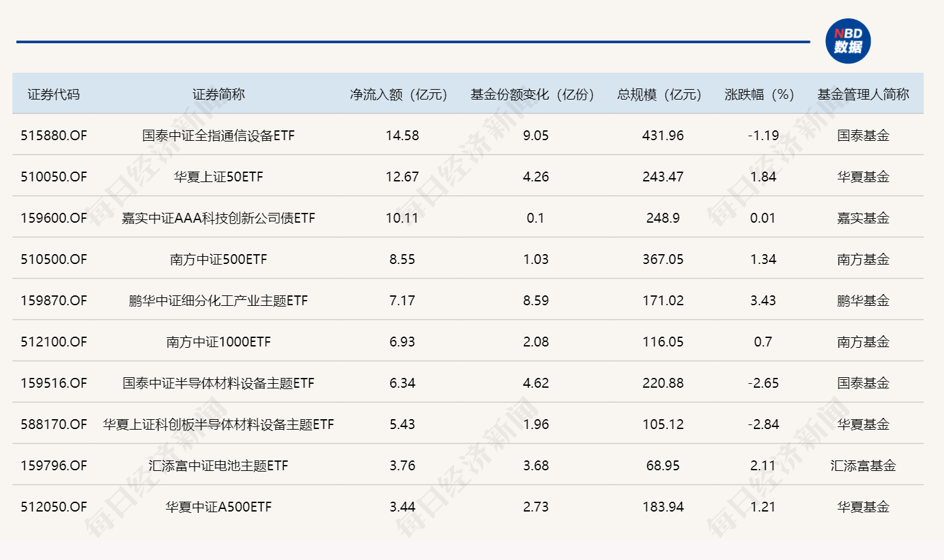Select code 515880.OF

54,136
